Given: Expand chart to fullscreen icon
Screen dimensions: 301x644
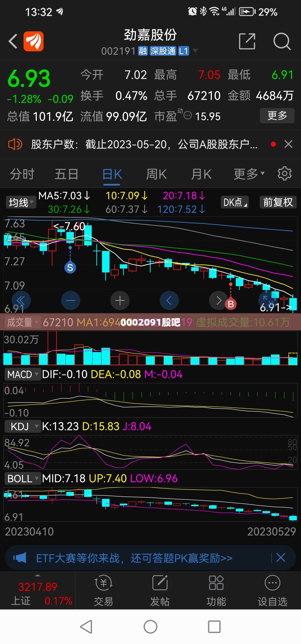Looking at the screenshot, I should coord(268,300).
